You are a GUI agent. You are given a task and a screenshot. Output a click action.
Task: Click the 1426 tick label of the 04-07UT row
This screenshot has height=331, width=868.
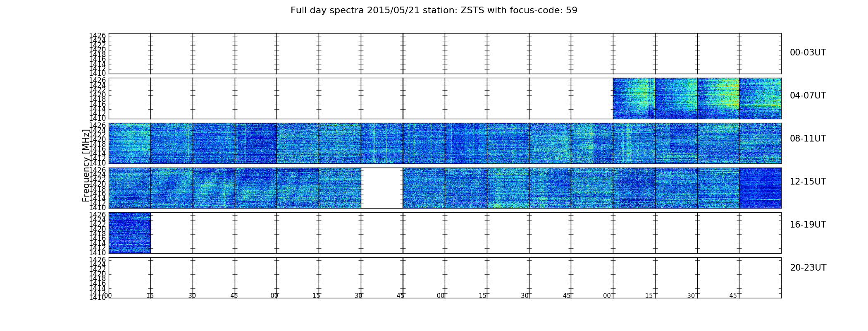98,80
